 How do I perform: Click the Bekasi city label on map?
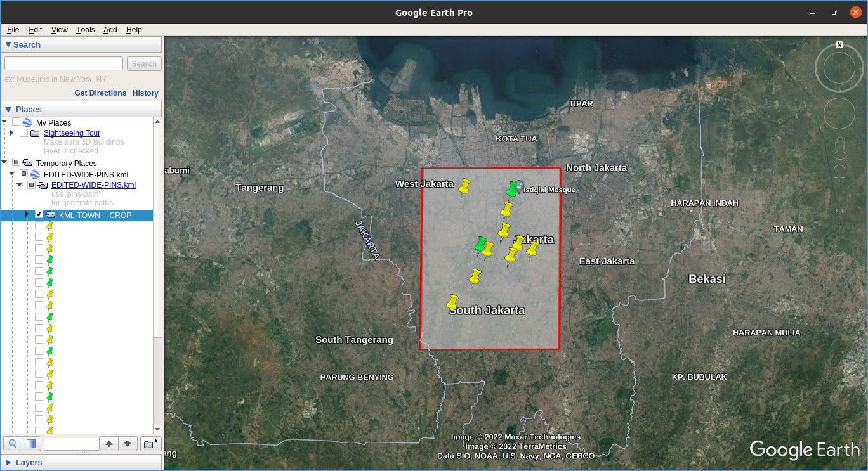pyautogui.click(x=707, y=279)
